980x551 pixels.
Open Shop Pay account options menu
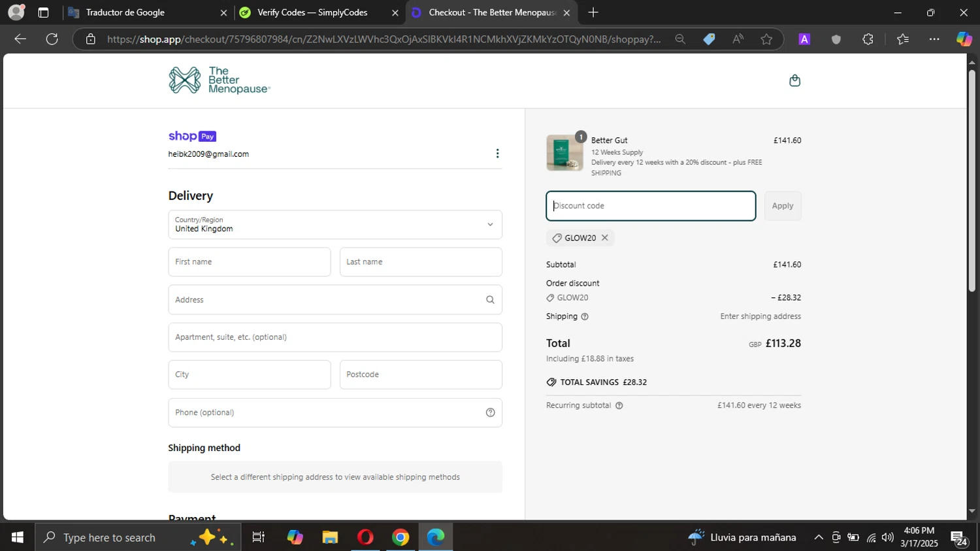click(x=497, y=154)
